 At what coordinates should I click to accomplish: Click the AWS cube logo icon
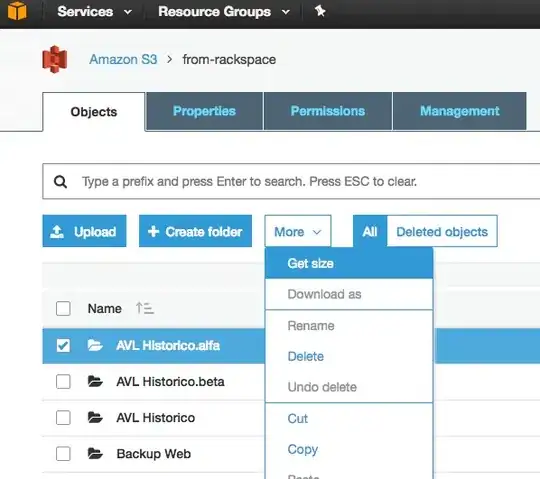(x=17, y=10)
